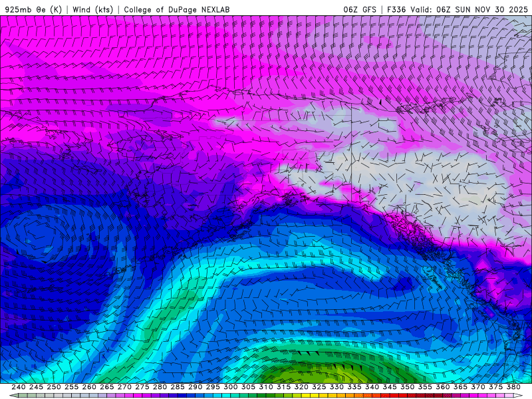Click the '06Z GFS' model run label
This screenshot has height=399, width=532.
360,9
